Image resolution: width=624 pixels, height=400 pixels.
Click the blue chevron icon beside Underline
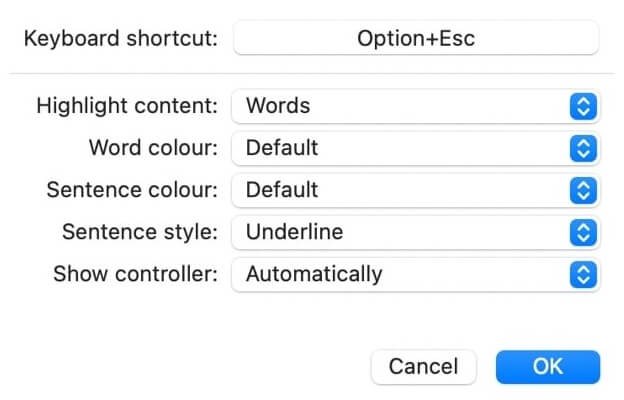coord(583,232)
